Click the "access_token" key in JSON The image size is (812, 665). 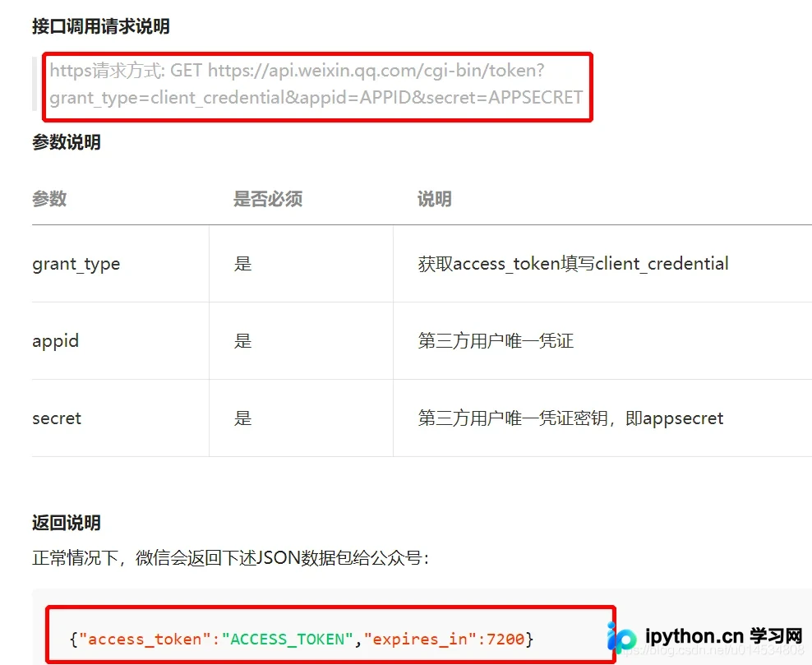(x=145, y=639)
